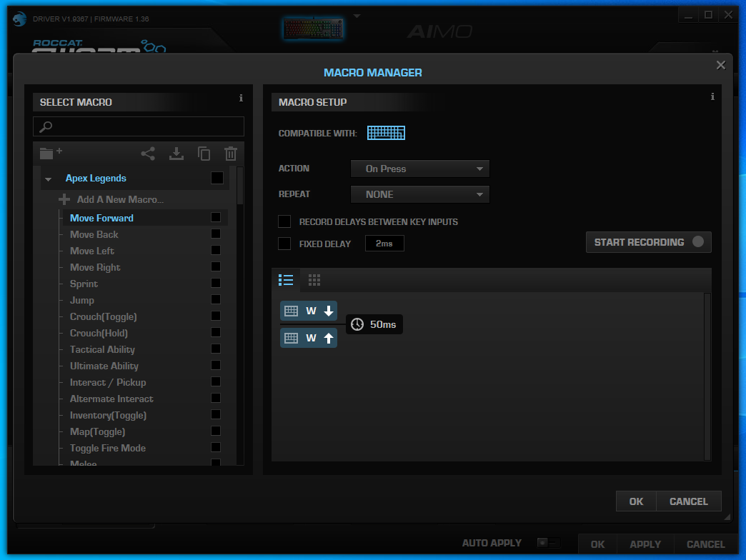Click the main window bottom Cancel button
Screen dimensions: 746x560
[x=705, y=544]
